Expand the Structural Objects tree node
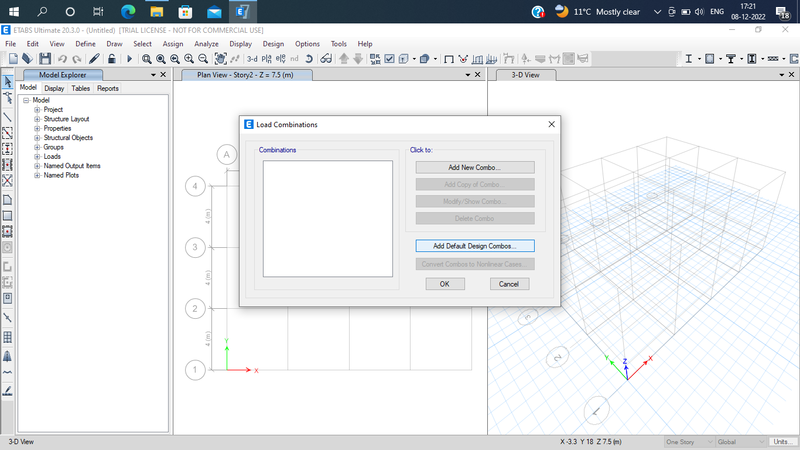 37,138
